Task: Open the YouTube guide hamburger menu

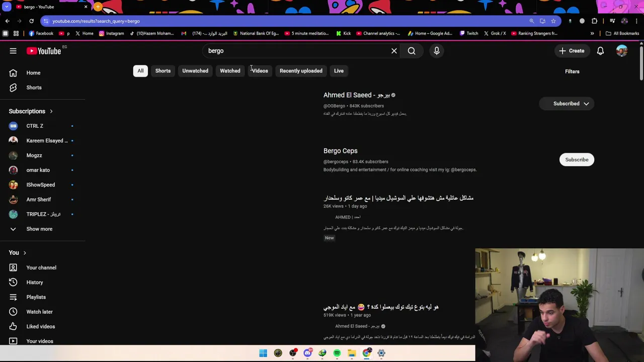Action: 13,51
